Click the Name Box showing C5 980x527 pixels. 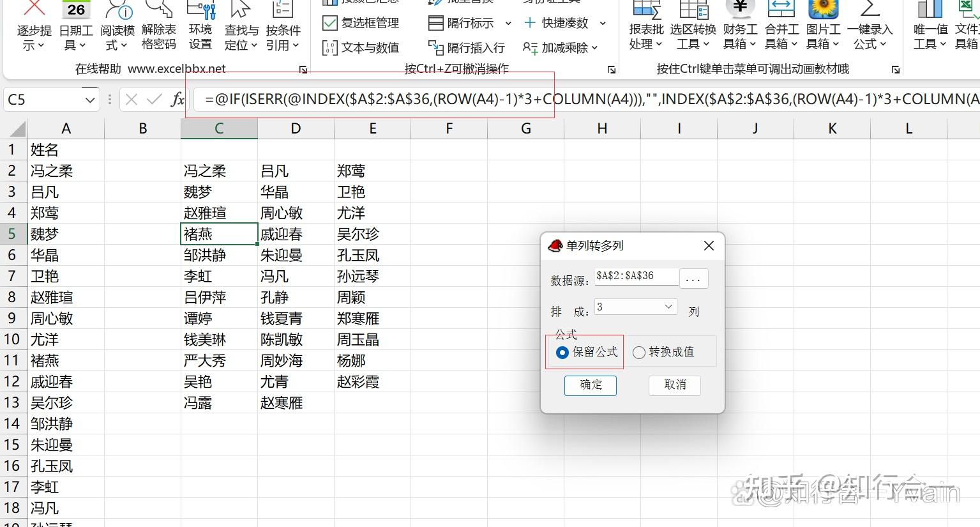(x=43, y=100)
